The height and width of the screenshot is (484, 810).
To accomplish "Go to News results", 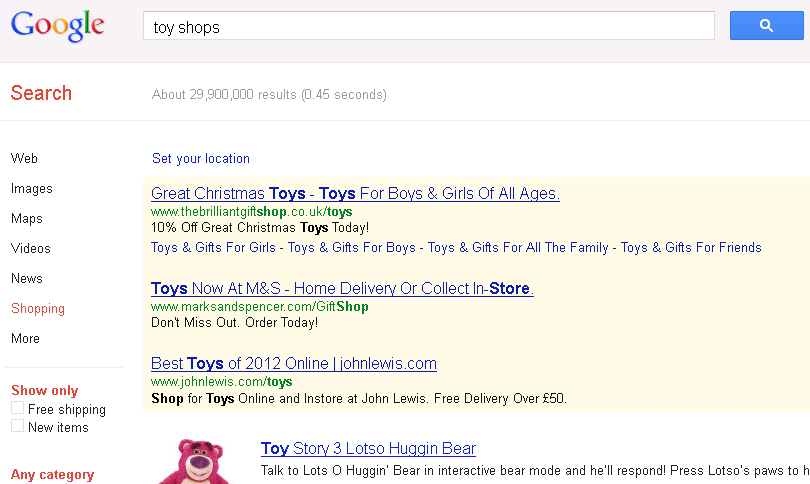I will click(x=27, y=278).
